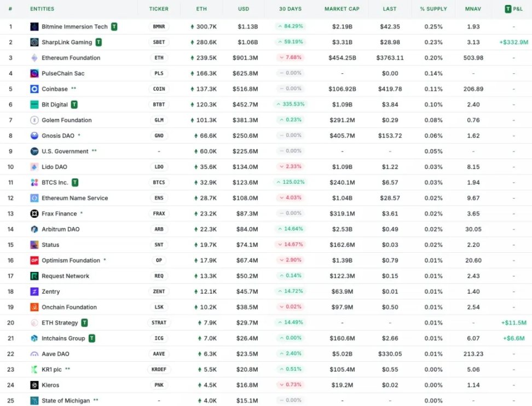532x406 pixels.
Task: Open the ETH Strategy entity name
Action: tap(60, 323)
